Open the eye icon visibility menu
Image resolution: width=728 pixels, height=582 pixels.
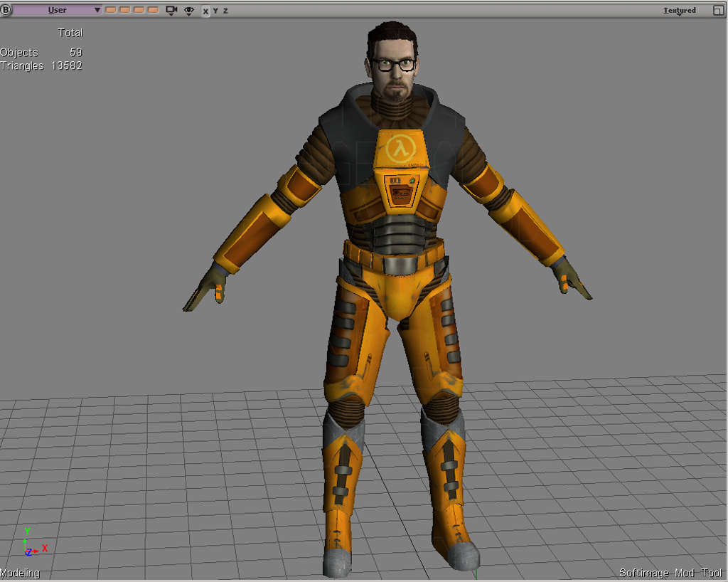[x=188, y=10]
